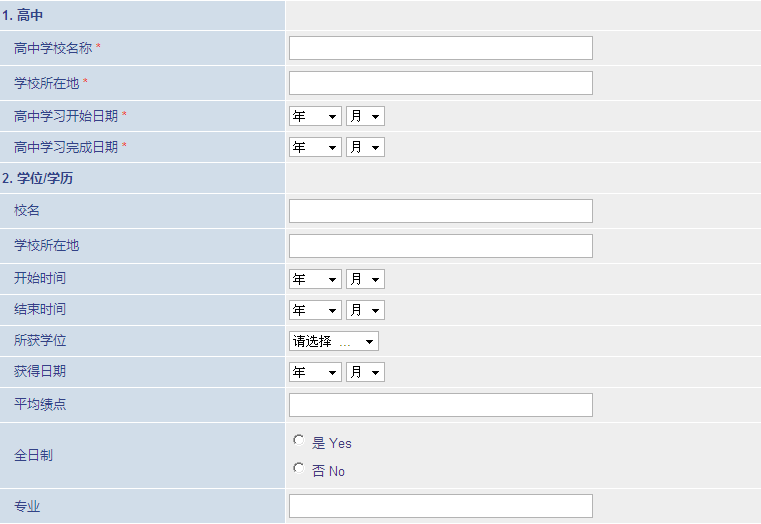Open the 获得日期 month dropdown

365,373
